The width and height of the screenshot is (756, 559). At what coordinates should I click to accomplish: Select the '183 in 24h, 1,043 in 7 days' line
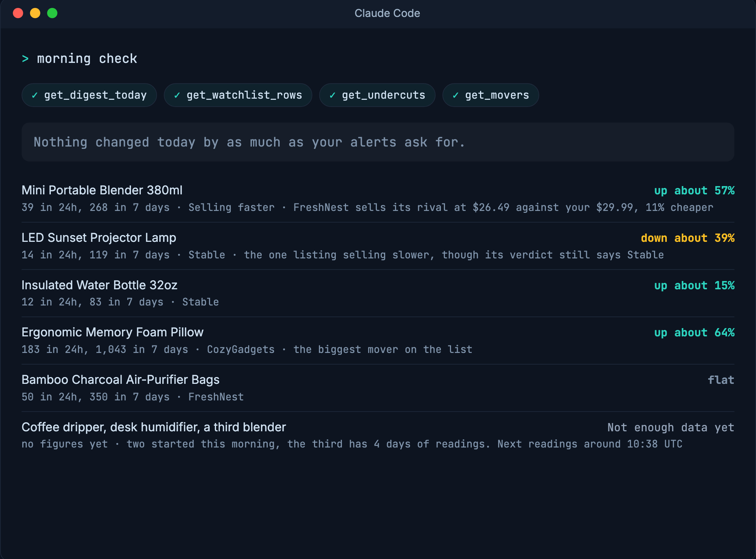click(x=247, y=350)
